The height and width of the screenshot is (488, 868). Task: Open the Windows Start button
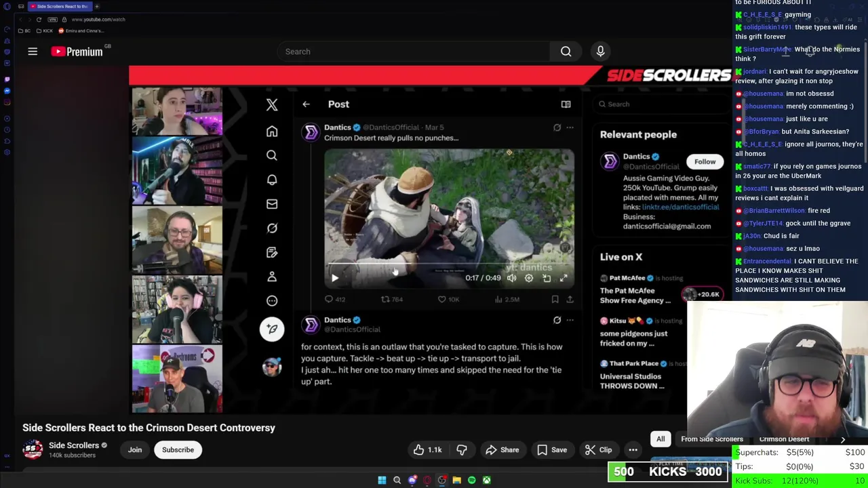click(x=382, y=481)
